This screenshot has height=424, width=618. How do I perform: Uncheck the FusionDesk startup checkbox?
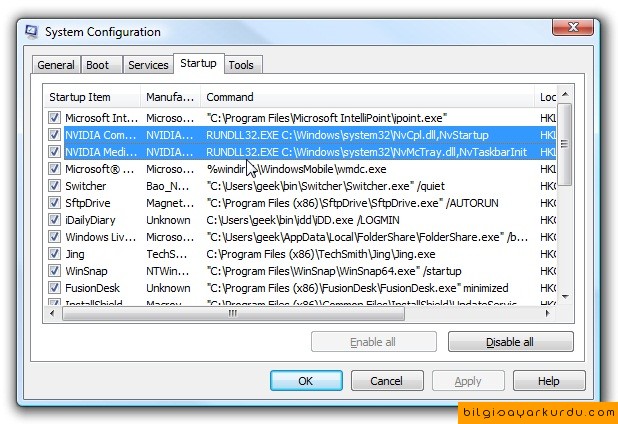pyautogui.click(x=54, y=288)
